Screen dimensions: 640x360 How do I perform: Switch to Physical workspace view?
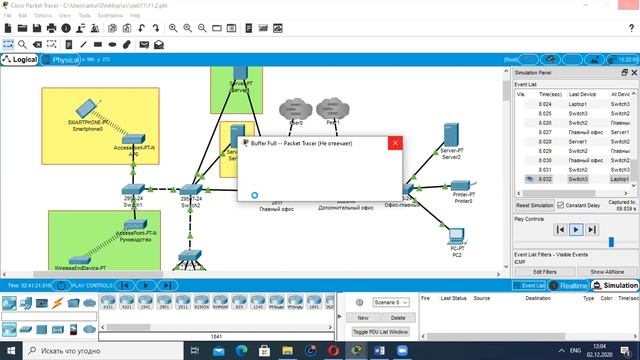click(61, 60)
